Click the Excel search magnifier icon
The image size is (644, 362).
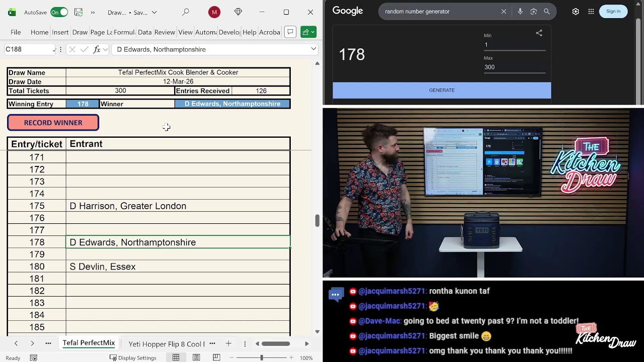[x=186, y=12]
